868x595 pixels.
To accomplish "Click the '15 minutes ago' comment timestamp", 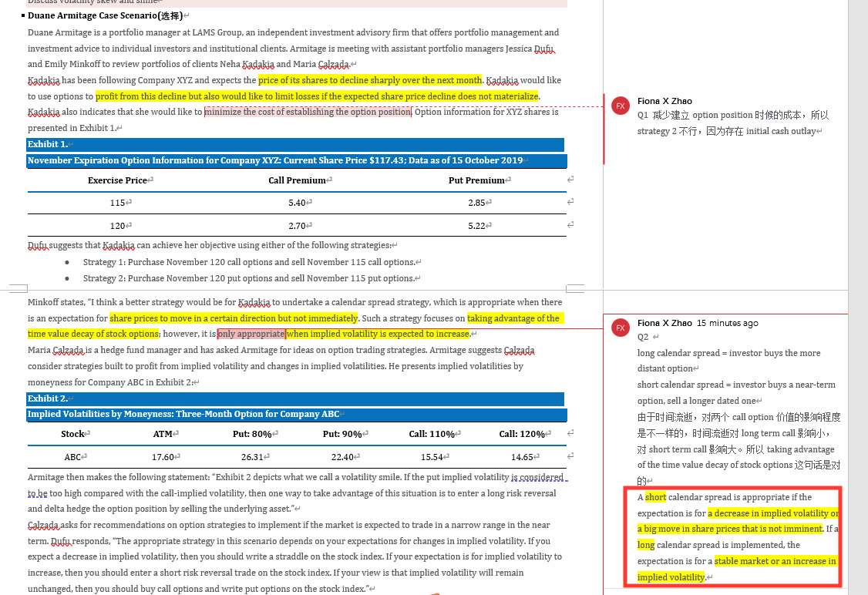I will click(x=728, y=323).
